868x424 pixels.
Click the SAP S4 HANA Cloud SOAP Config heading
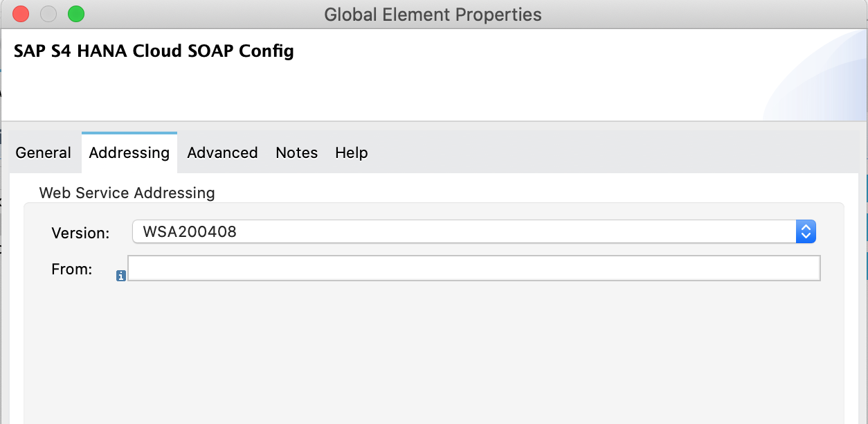pyautogui.click(x=154, y=51)
